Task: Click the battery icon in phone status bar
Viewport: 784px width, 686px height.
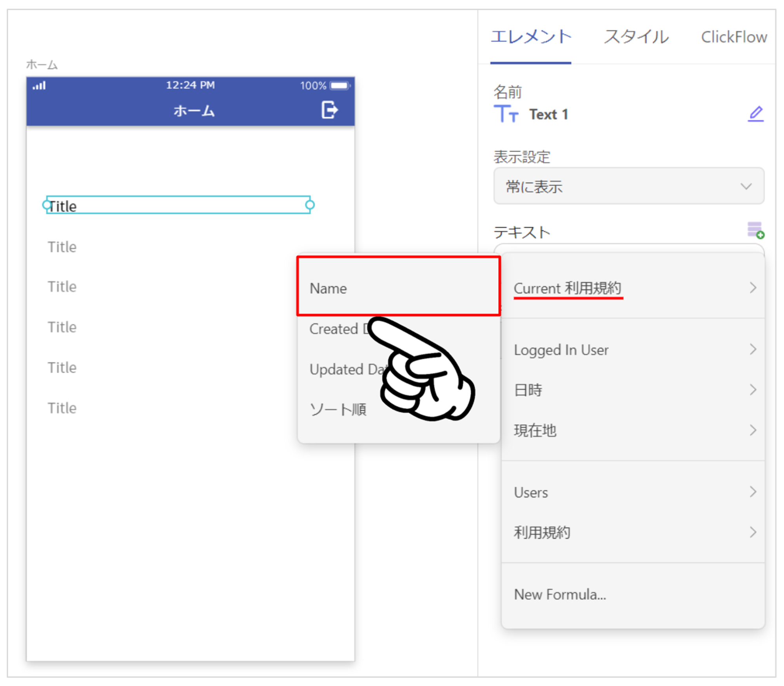Action: 340,86
